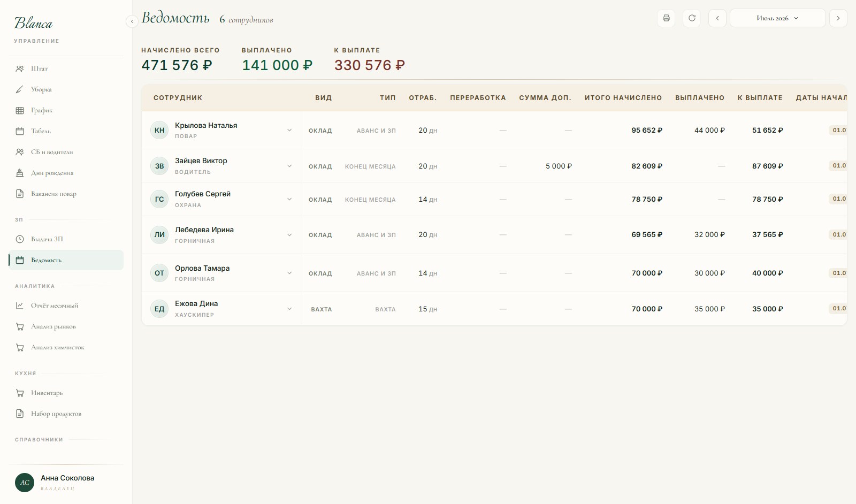Open Отчёт месячный report
Viewport: 856px width, 504px height.
(66, 306)
